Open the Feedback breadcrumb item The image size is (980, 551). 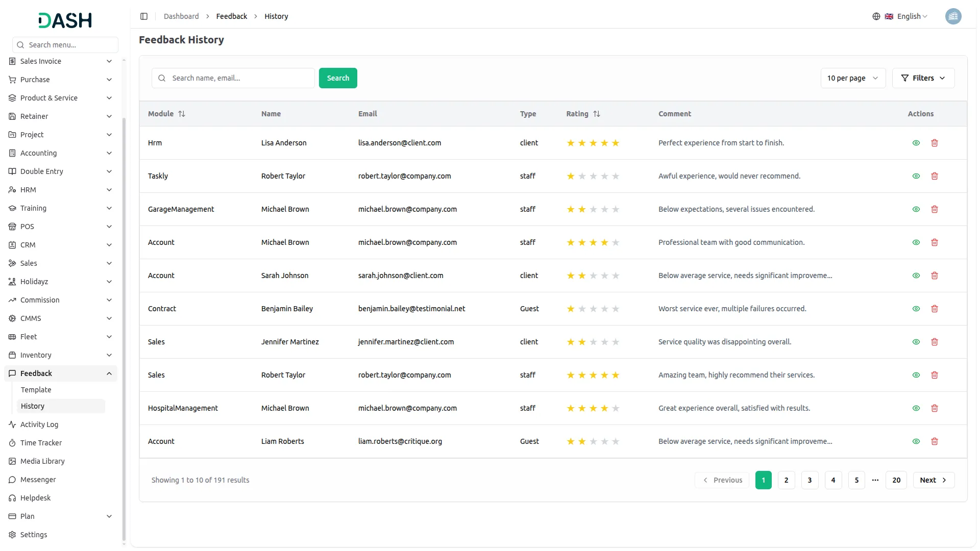pos(232,16)
